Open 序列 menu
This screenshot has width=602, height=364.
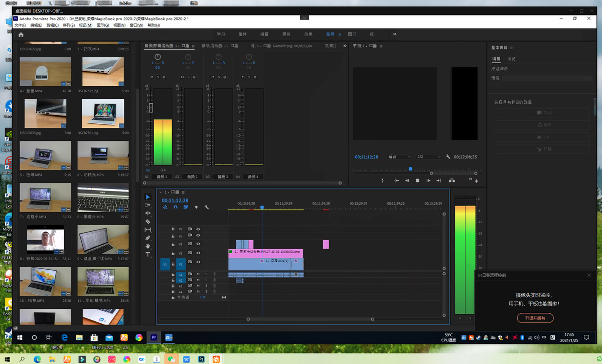(x=69, y=25)
